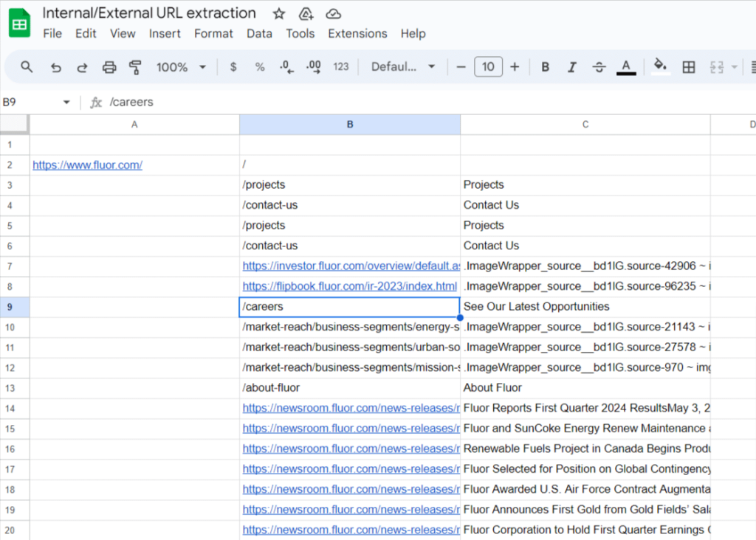Click the font size input field
This screenshot has width=756, height=540.
(488, 67)
